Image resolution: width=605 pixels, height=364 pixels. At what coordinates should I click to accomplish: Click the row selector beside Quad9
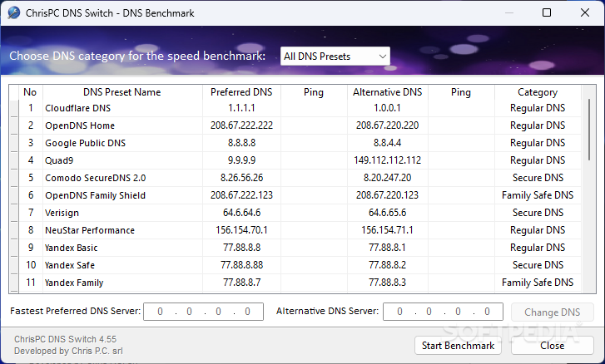(x=14, y=160)
